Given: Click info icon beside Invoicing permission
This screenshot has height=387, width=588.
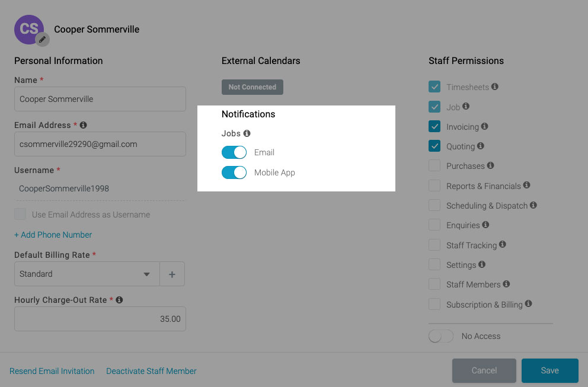Looking at the screenshot, I should 484,126.
